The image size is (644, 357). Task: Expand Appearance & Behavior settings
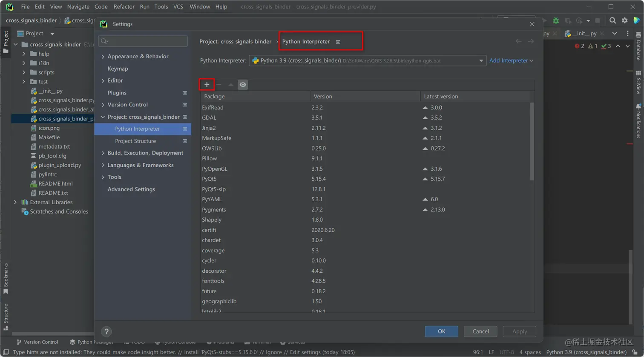[x=103, y=57]
